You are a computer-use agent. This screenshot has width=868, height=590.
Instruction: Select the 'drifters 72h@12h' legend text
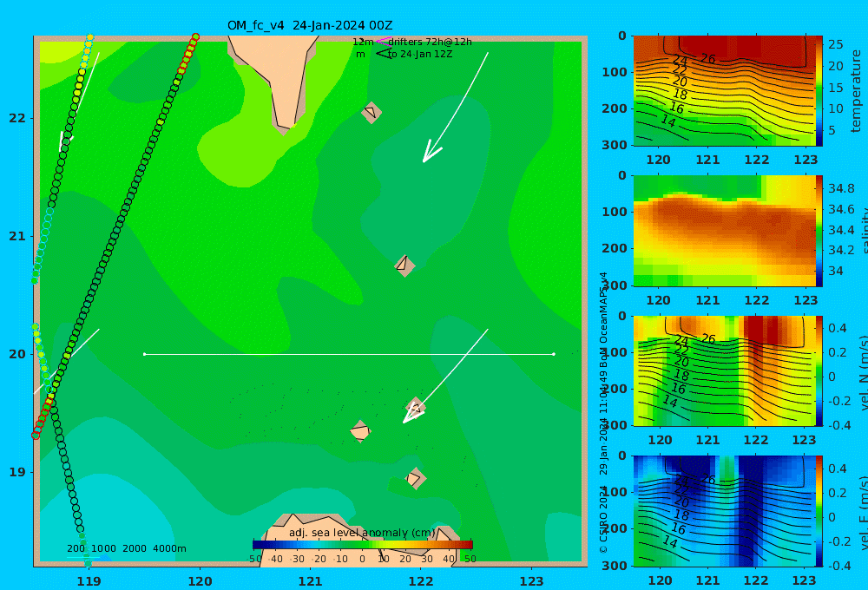tap(431, 42)
